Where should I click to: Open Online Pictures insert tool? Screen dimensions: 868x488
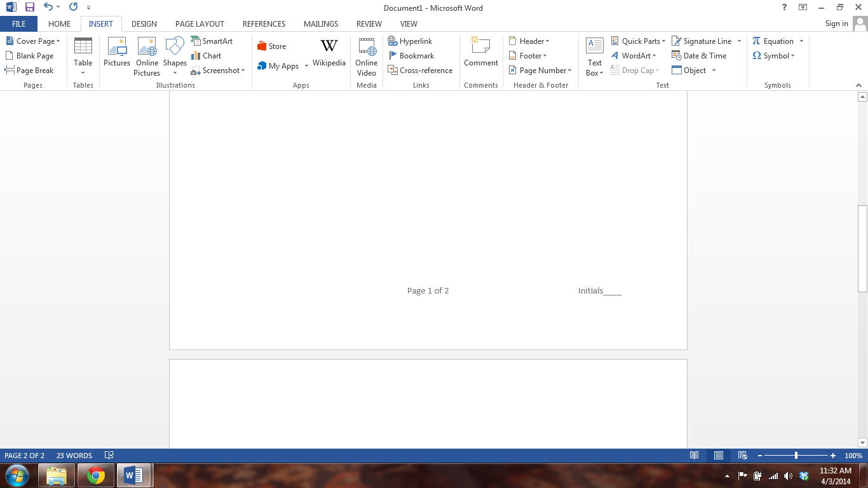[147, 56]
